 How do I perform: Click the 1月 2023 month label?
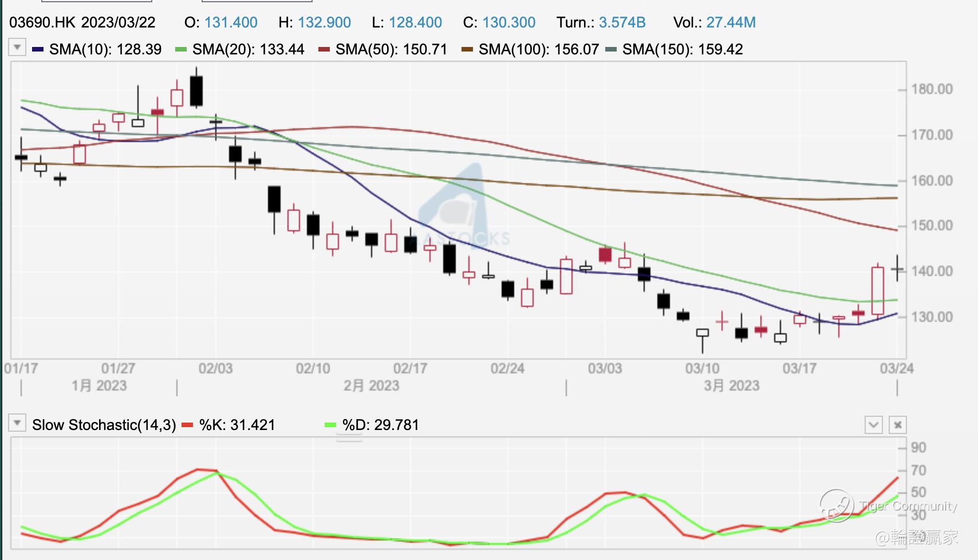99,385
